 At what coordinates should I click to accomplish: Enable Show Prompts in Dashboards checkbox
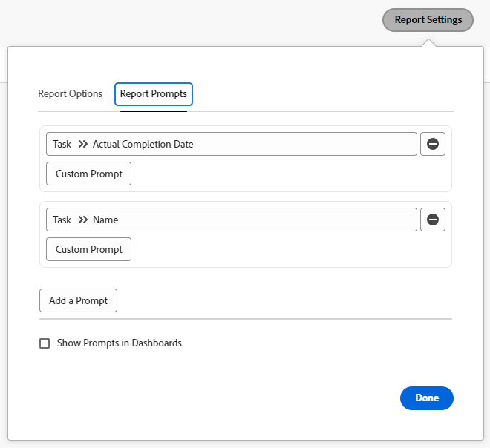click(45, 343)
